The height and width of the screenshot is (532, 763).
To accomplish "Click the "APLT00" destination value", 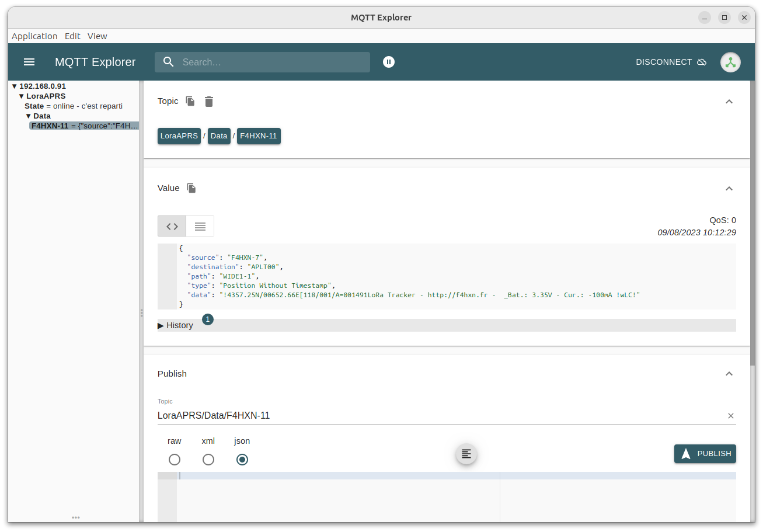I will (x=263, y=267).
